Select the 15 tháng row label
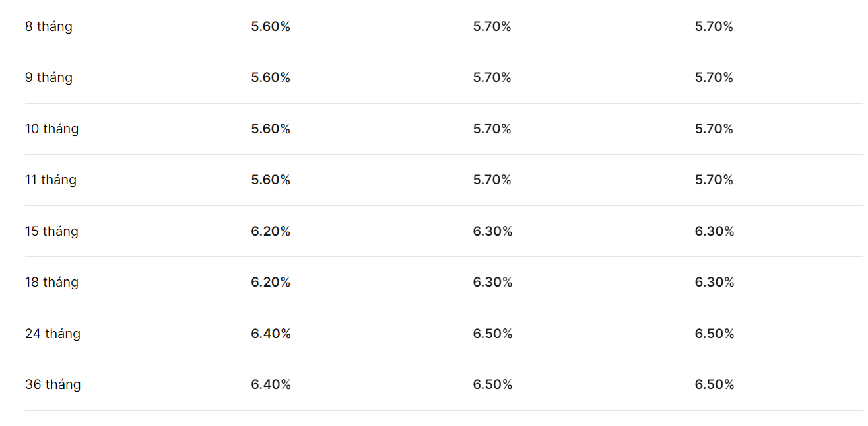The width and height of the screenshot is (868, 426). point(51,232)
